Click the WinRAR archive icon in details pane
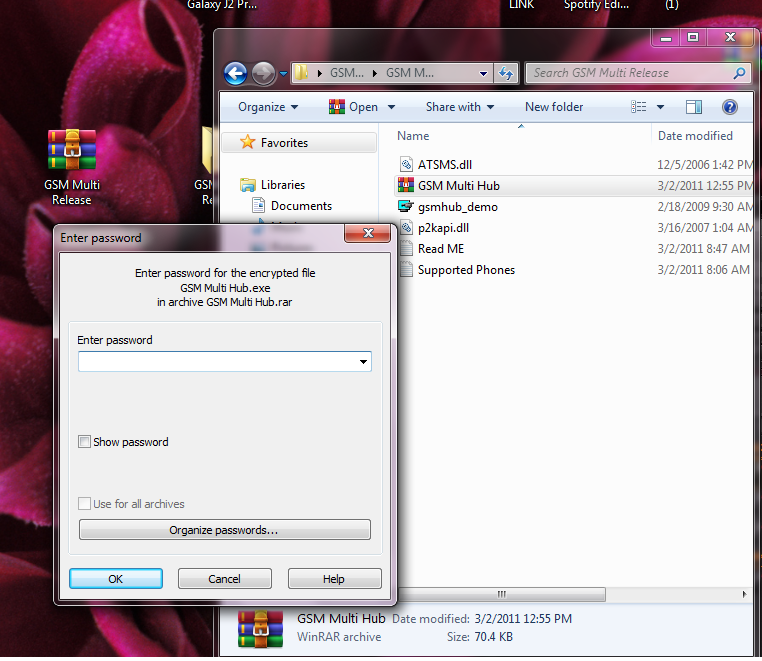 [x=260, y=629]
